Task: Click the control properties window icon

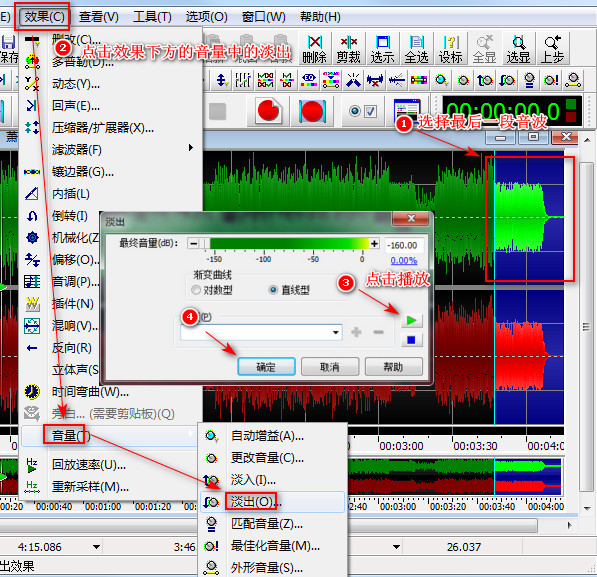Action: click(407, 110)
